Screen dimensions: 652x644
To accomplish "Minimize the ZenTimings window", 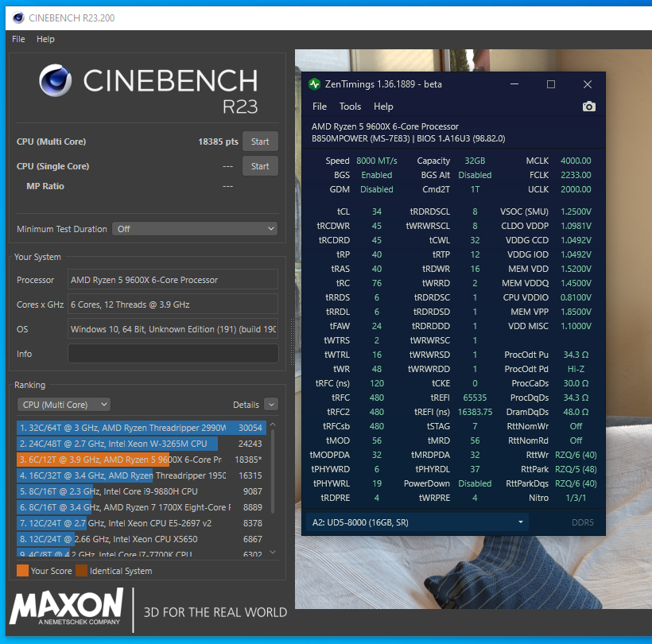I will (x=514, y=84).
